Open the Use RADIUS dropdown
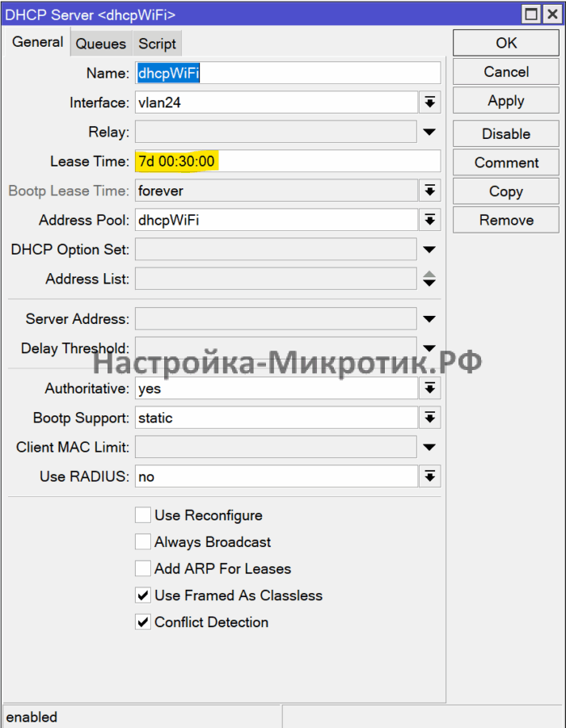 (430, 477)
